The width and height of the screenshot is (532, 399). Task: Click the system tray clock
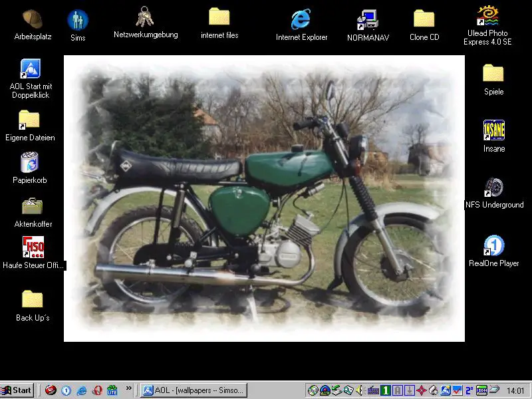click(x=515, y=391)
